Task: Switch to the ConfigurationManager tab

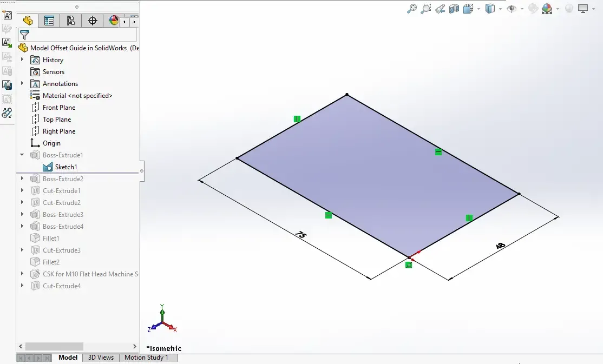Action: point(71,21)
